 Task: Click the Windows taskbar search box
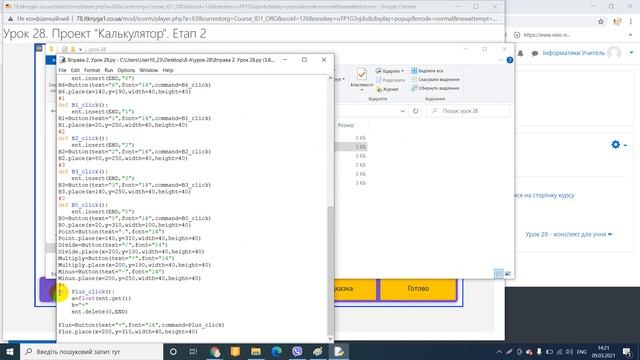click(x=92, y=351)
